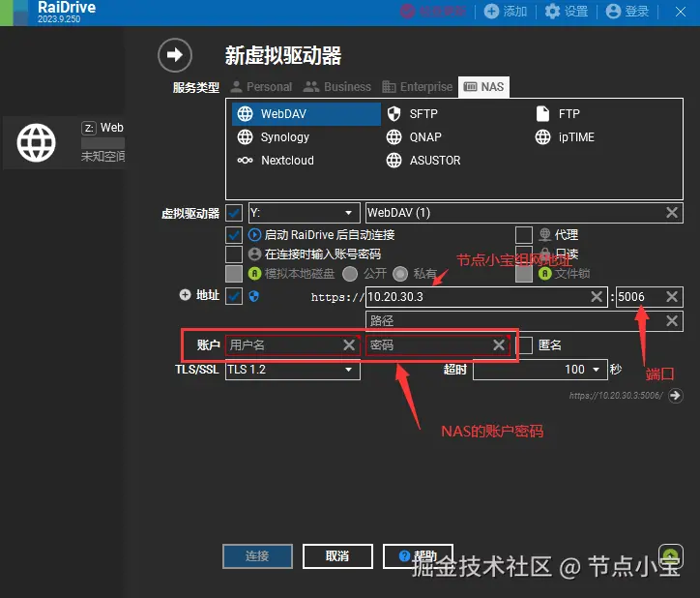Switch to Enterprise service type tab

click(x=418, y=87)
